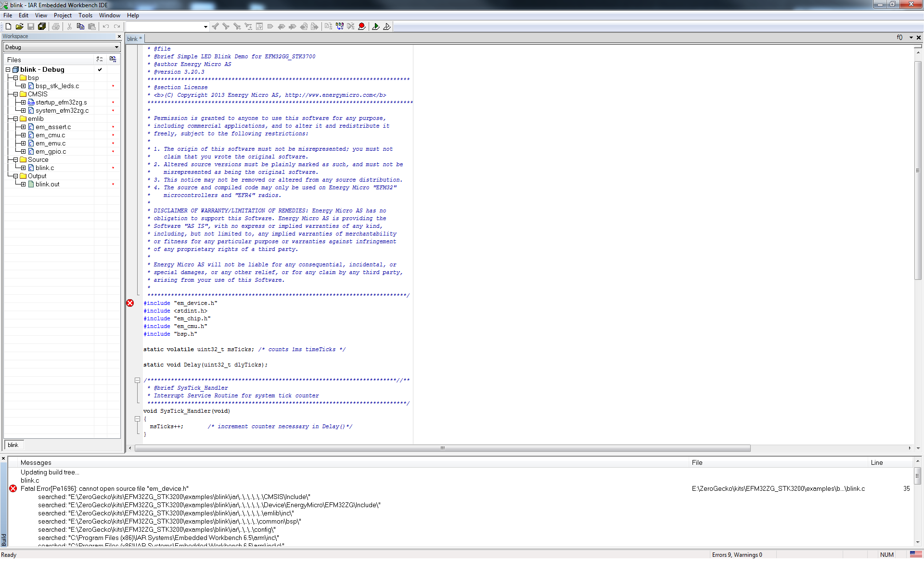Click Debug without Downloading icon

(387, 26)
